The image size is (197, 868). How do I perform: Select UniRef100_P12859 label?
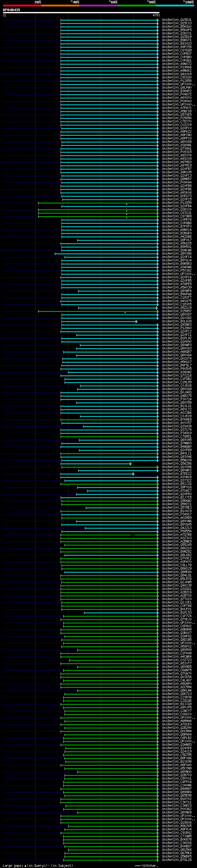click(177, 203)
